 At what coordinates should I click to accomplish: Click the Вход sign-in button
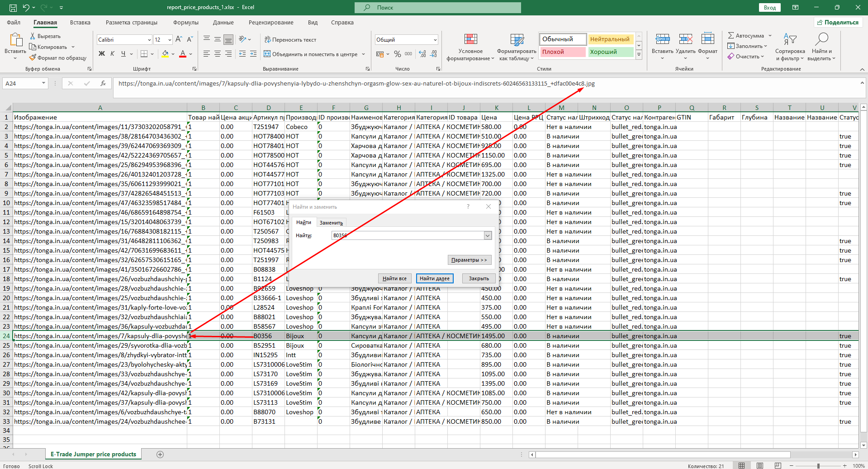[x=770, y=7]
